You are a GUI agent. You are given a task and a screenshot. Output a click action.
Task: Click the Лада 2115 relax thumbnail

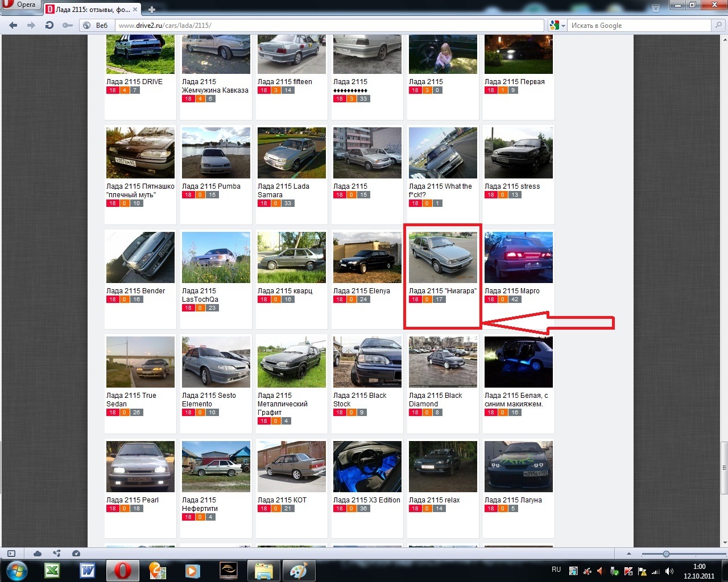(443, 467)
